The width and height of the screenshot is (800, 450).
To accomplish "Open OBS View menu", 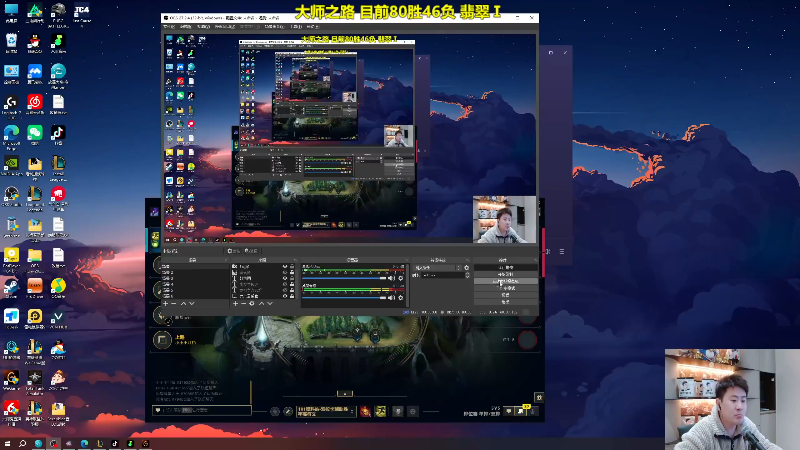I will pyautogui.click(x=204, y=27).
